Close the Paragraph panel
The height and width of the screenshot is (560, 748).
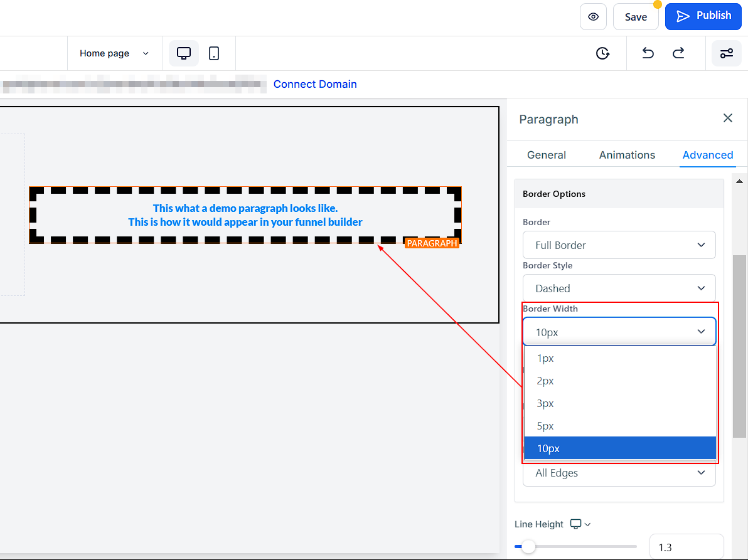(727, 118)
